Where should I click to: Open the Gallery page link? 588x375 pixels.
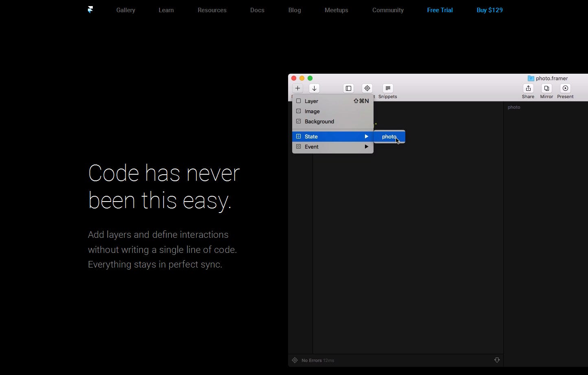126,10
